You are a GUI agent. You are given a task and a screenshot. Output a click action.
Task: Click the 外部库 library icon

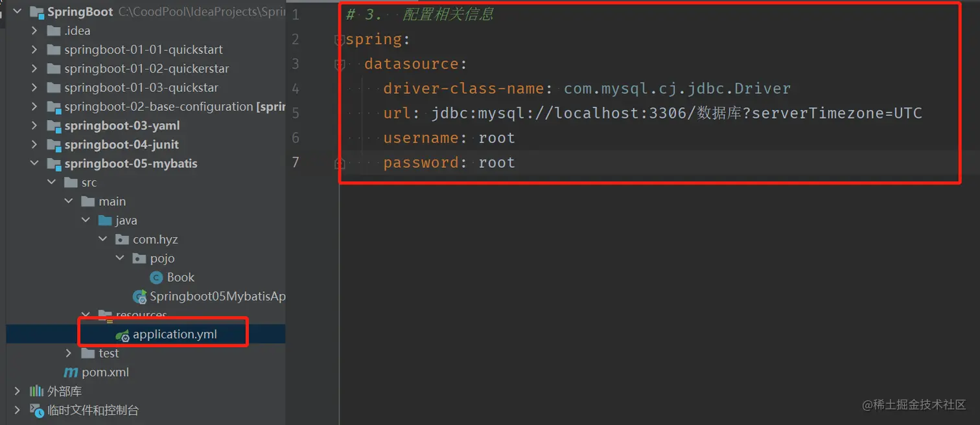point(37,391)
